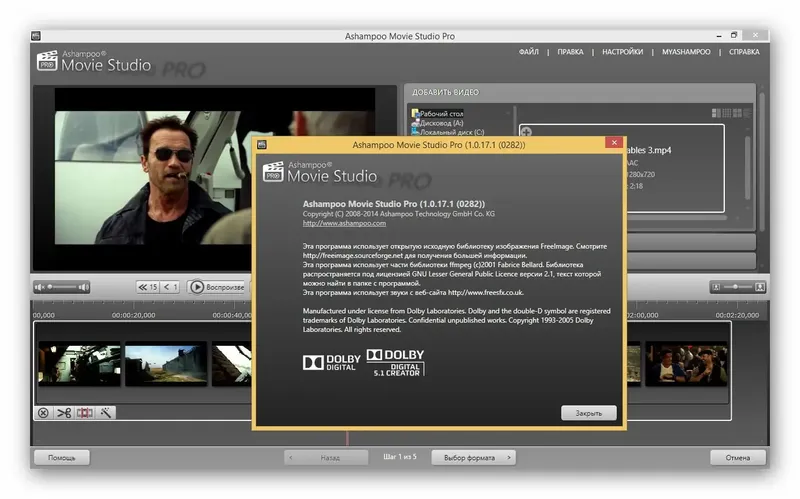
Task: Click the right panel vertical scrollbar
Action: point(762,161)
